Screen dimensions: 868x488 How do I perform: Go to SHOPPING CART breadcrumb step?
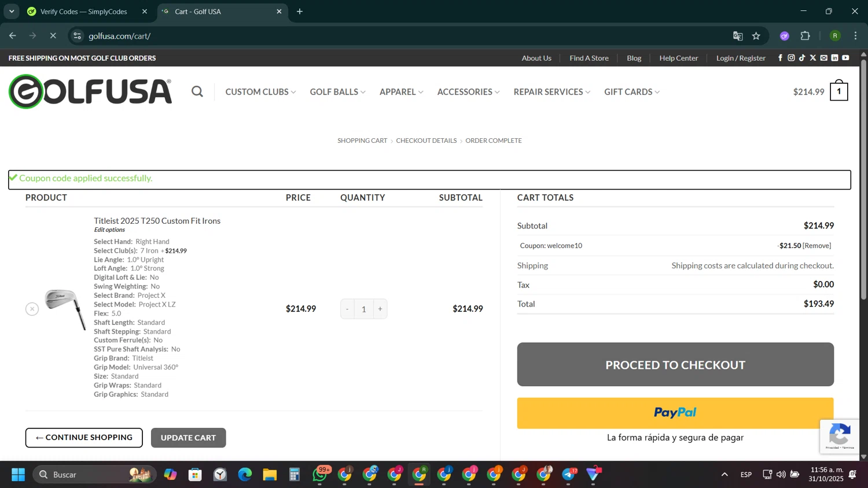click(362, 141)
